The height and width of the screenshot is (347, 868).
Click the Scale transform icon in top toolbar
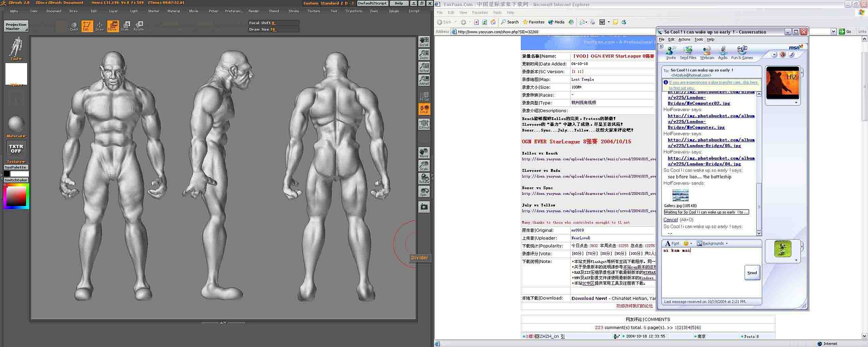coord(125,26)
